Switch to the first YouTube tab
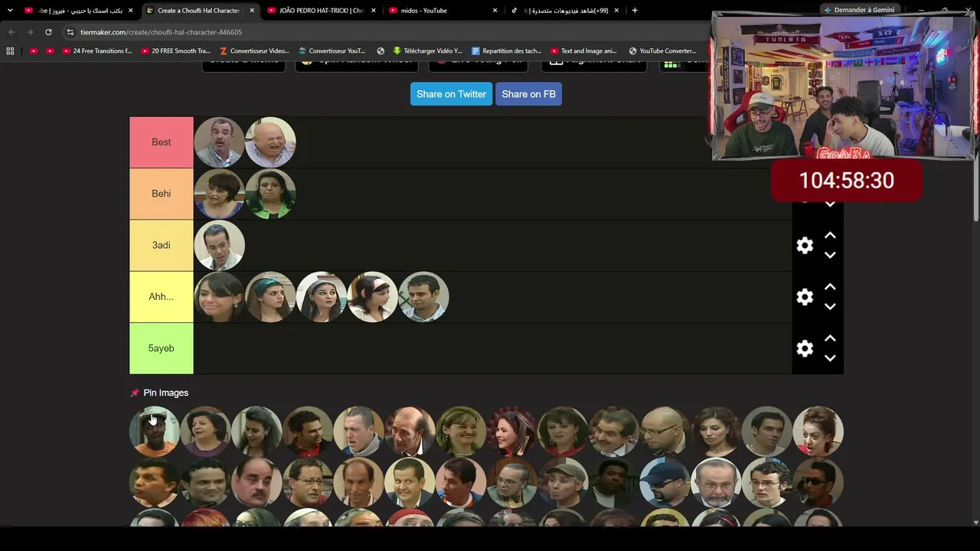 click(77, 11)
